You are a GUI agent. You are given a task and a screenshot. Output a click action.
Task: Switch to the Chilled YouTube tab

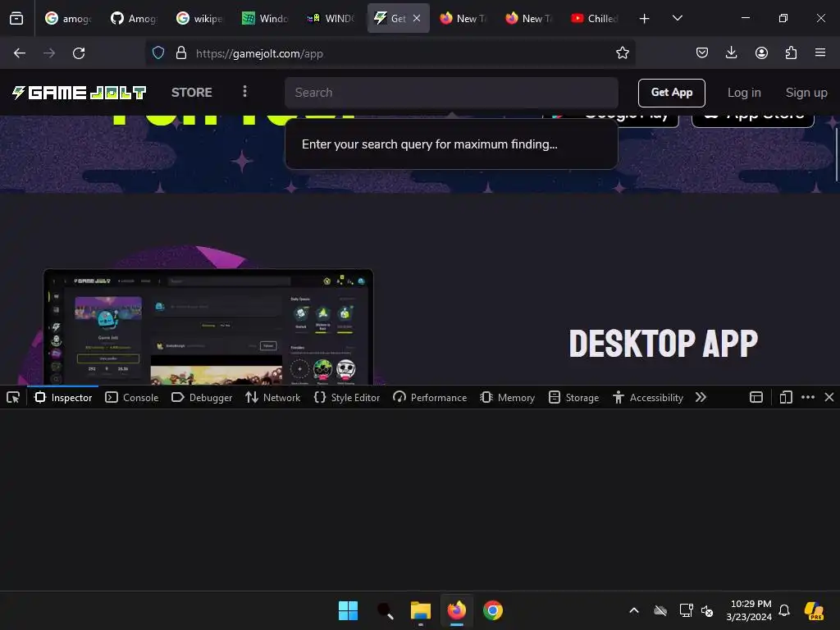[x=595, y=18]
